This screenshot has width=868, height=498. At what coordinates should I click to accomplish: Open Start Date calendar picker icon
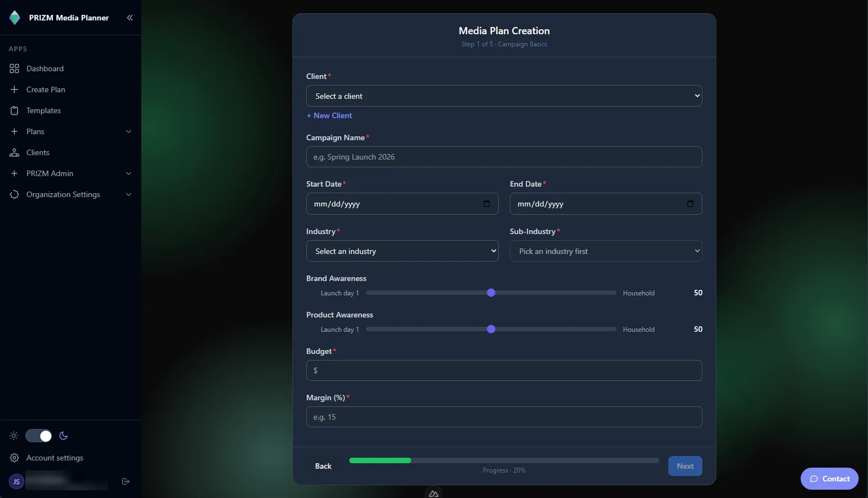tap(486, 204)
